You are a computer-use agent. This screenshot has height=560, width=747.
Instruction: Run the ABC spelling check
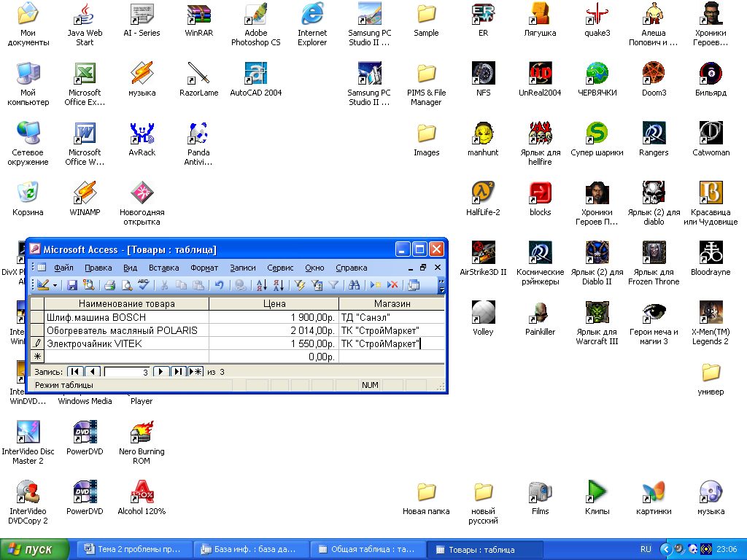pyautogui.click(x=144, y=285)
